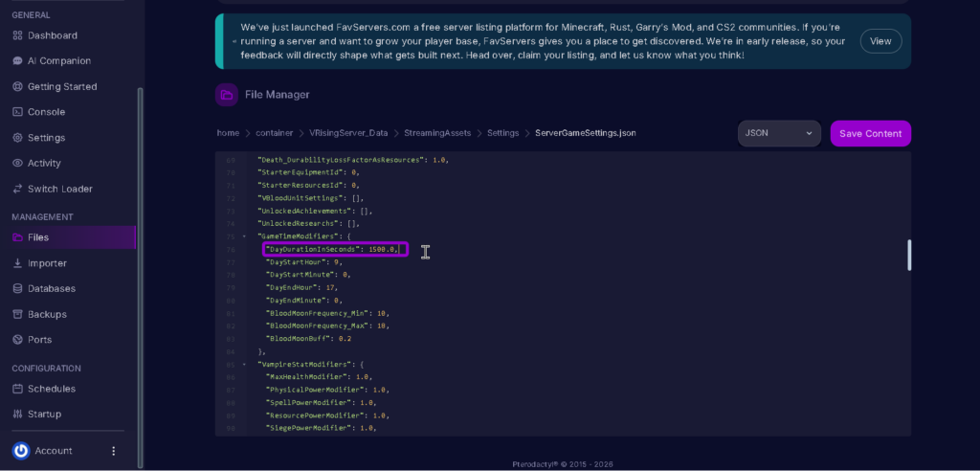Image resolution: width=980 pixels, height=471 pixels.
Task: Open the Databases stack icon
Action: pyautogui.click(x=17, y=289)
